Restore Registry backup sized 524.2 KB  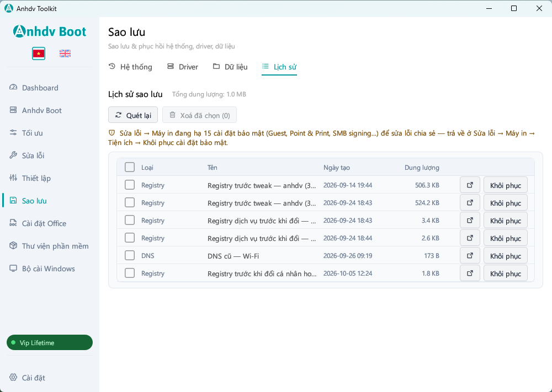[x=506, y=203]
